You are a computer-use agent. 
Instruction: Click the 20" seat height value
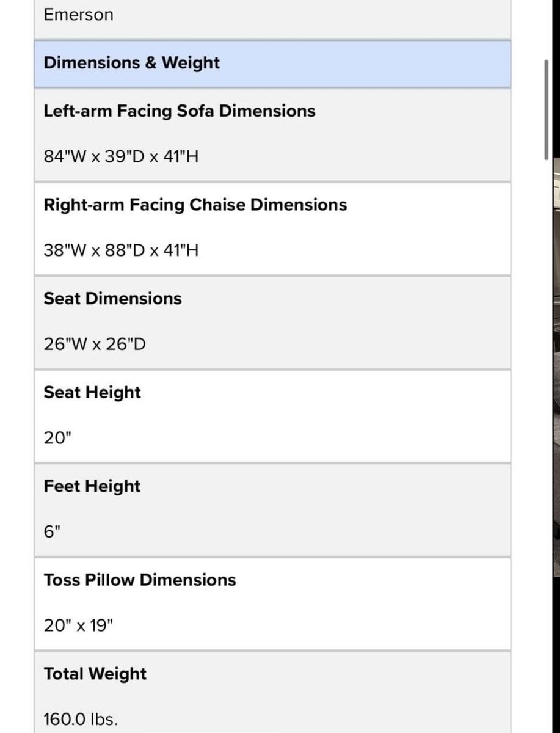pyautogui.click(x=57, y=438)
